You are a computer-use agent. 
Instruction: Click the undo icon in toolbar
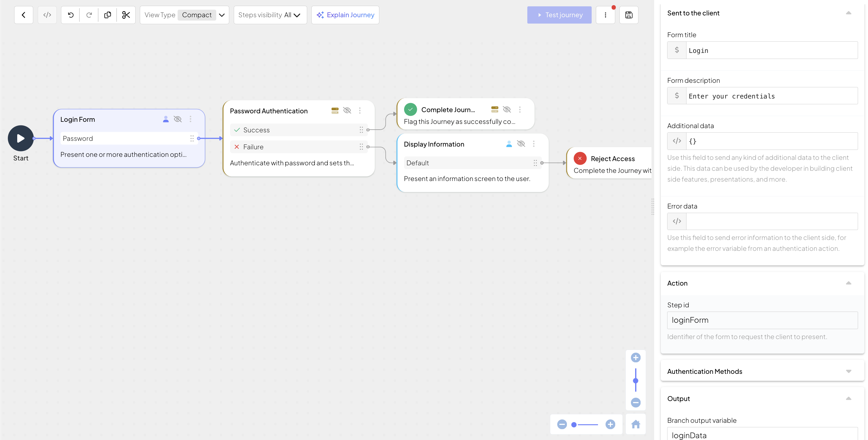click(x=70, y=15)
